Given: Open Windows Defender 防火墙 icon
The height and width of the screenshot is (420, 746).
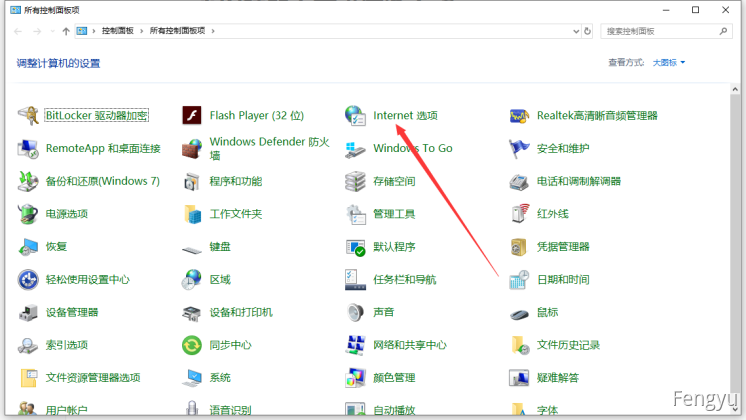Looking at the screenshot, I should click(x=192, y=148).
